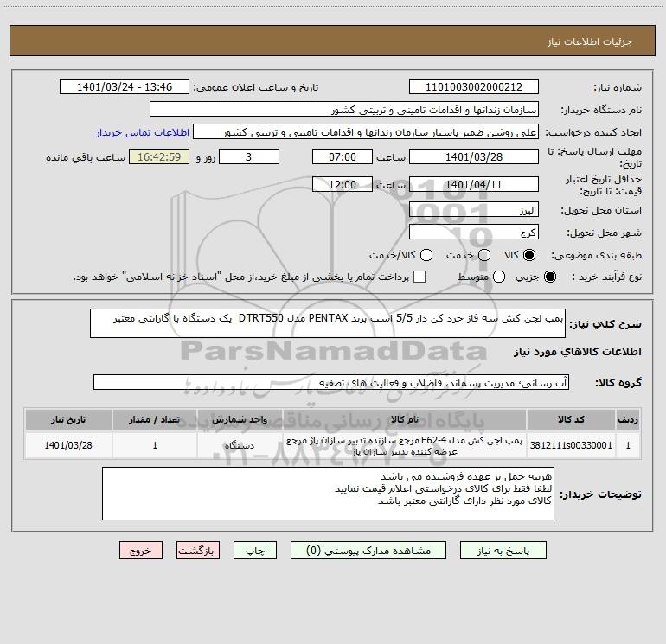Image resolution: width=666 pixels, height=644 pixels.
Task: Click the delivery province field البرز
Action: pyautogui.click(x=474, y=210)
